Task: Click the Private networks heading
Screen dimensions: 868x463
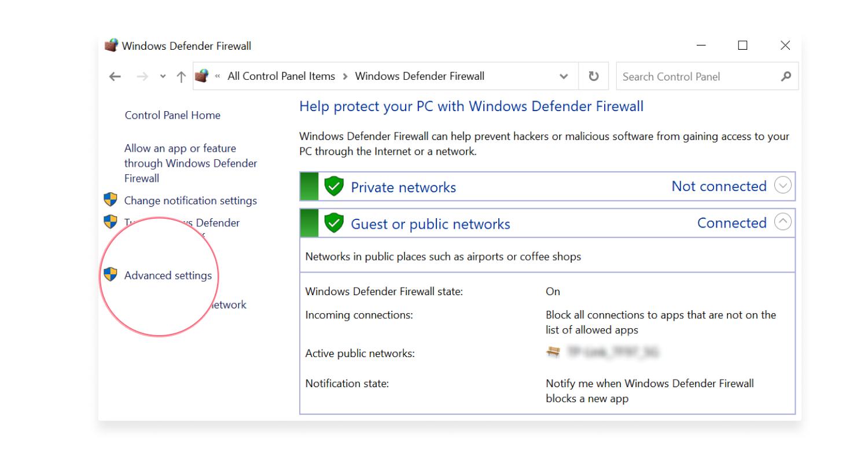Action: coord(403,188)
